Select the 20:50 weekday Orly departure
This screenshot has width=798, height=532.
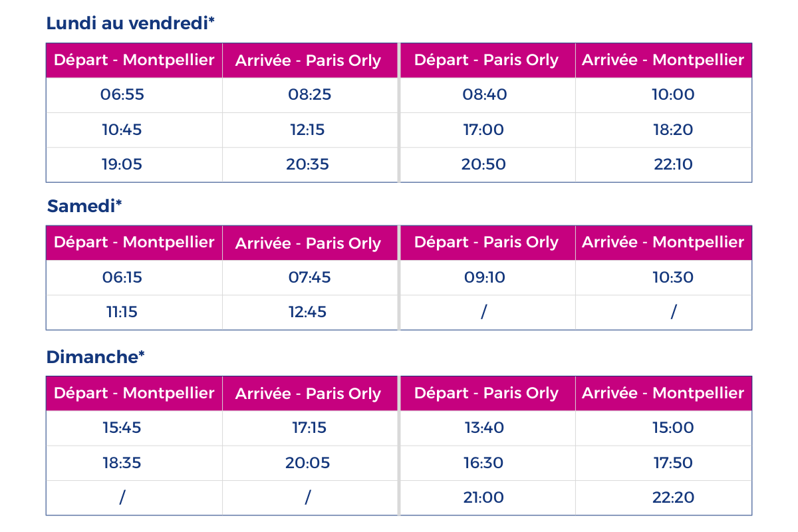coord(483,164)
